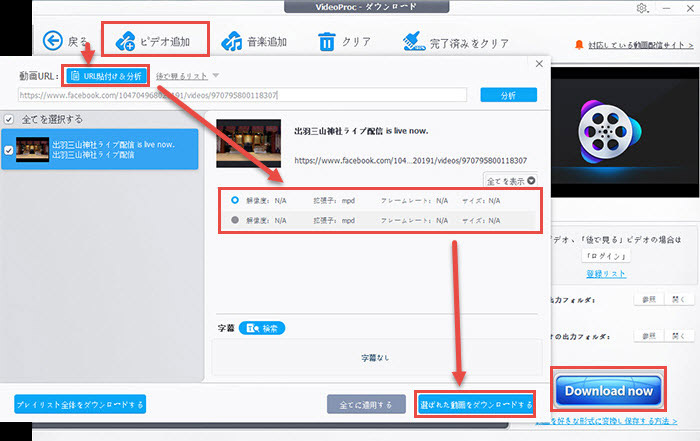700x441 pixels.
Task: Click 参照 for the first output folder
Action: (649, 299)
